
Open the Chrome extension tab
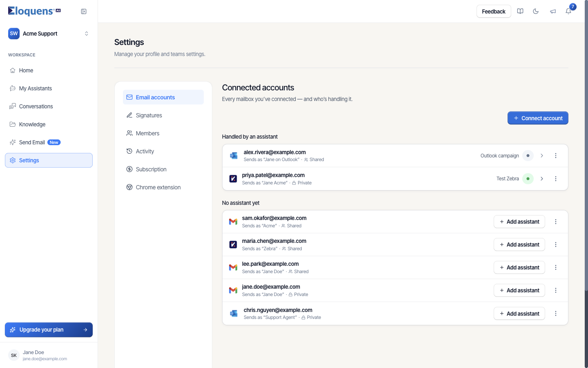click(x=163, y=187)
